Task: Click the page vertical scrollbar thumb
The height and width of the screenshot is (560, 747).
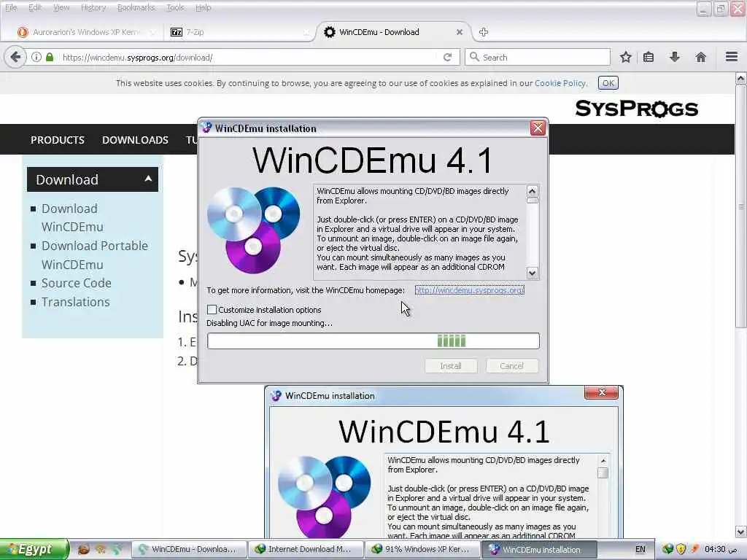Action: (x=741, y=207)
